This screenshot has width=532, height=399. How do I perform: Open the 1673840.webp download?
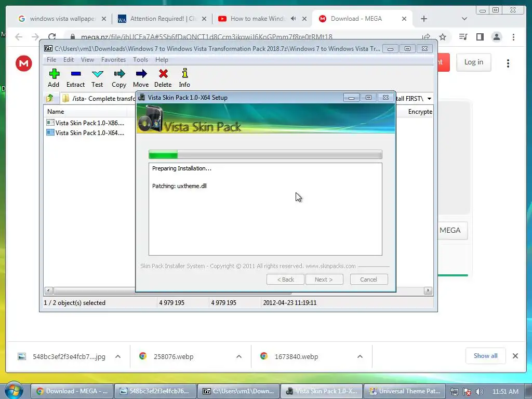coord(297,356)
